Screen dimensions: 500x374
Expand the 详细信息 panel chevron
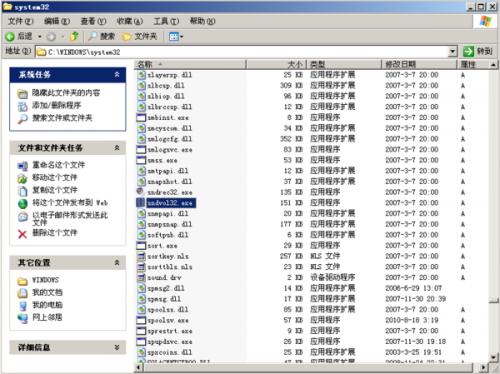click(x=117, y=348)
